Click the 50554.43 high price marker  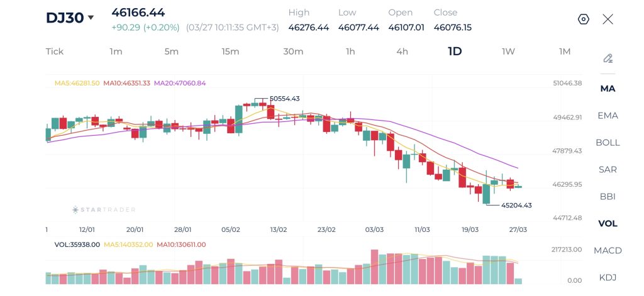(284, 99)
